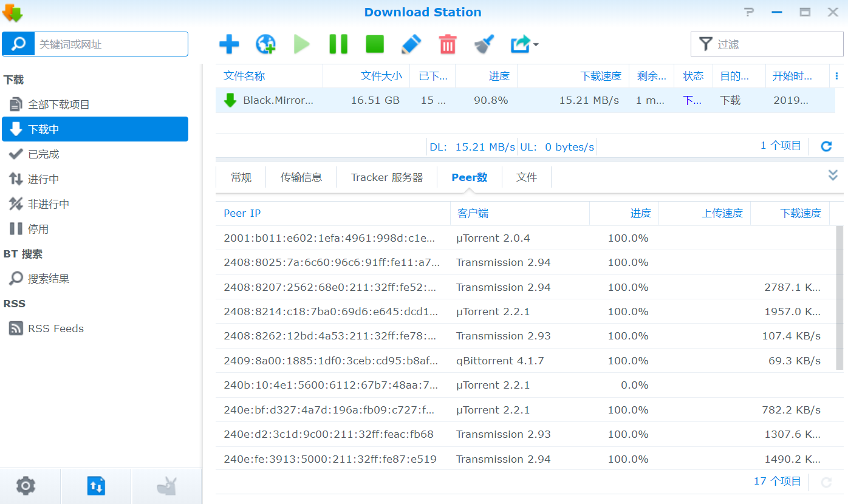Sort tasks by 下载速度 column header

(x=573, y=76)
